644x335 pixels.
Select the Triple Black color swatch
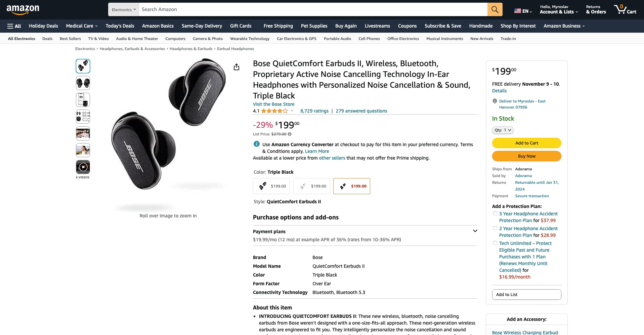point(351,186)
